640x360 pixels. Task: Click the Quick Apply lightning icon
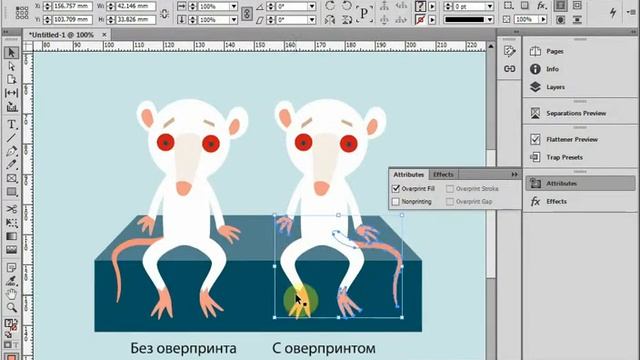click(613, 13)
